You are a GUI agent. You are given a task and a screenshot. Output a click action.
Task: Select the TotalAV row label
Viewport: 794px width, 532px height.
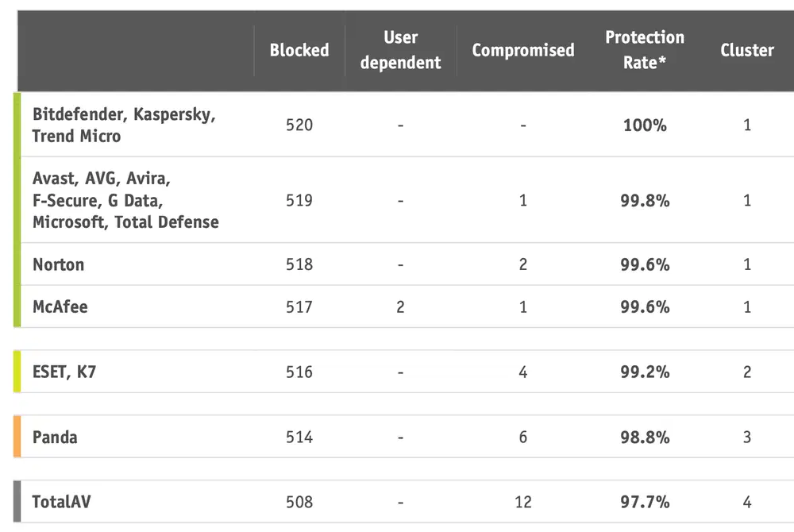[x=60, y=502]
